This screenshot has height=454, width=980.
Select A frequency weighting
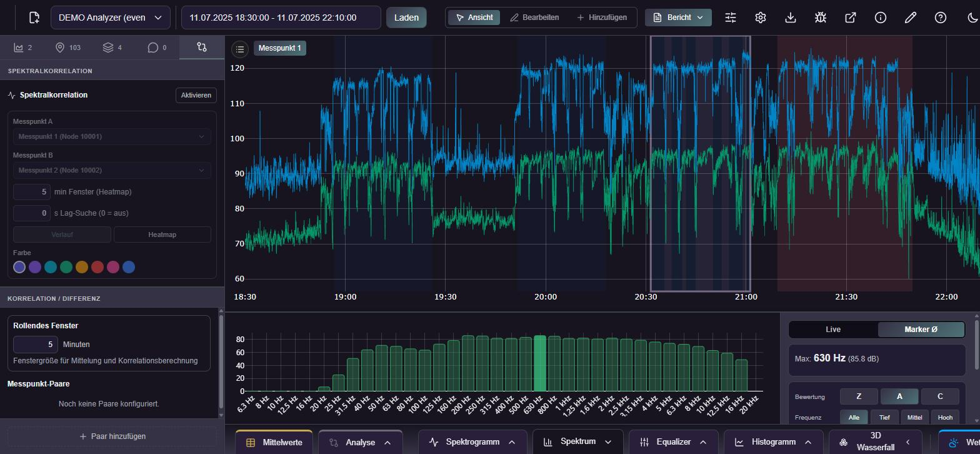pos(899,396)
